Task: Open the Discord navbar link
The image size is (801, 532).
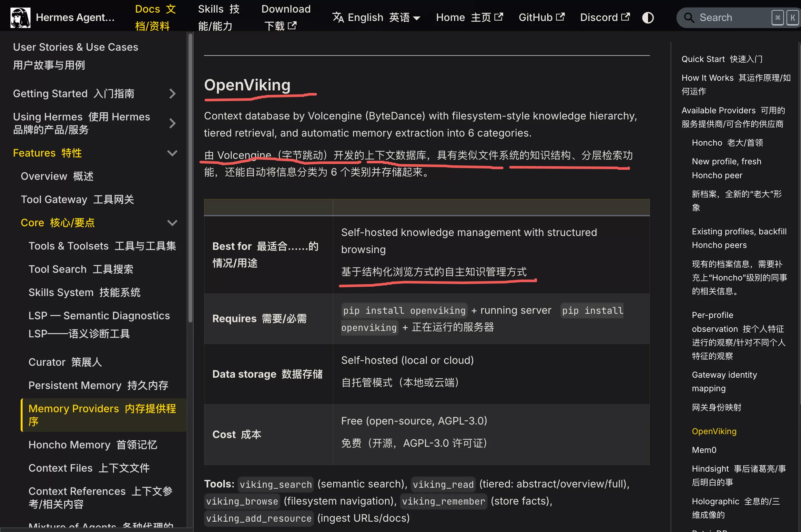Action: [605, 17]
